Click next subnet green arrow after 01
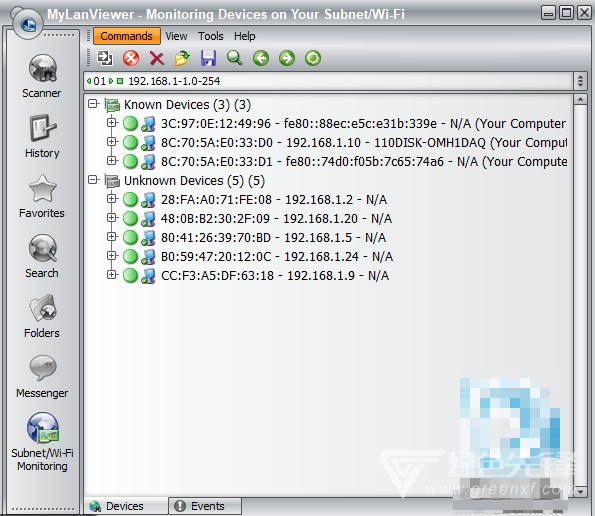 coord(111,81)
